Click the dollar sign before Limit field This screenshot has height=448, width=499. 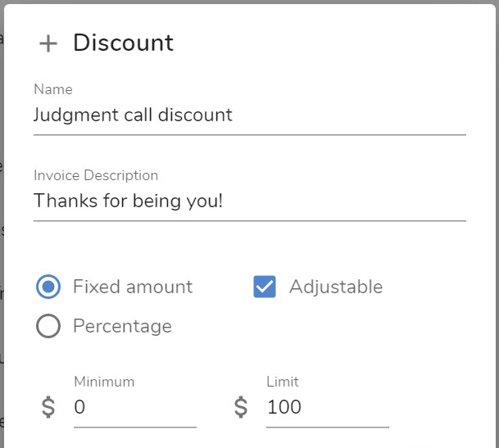coord(241,407)
